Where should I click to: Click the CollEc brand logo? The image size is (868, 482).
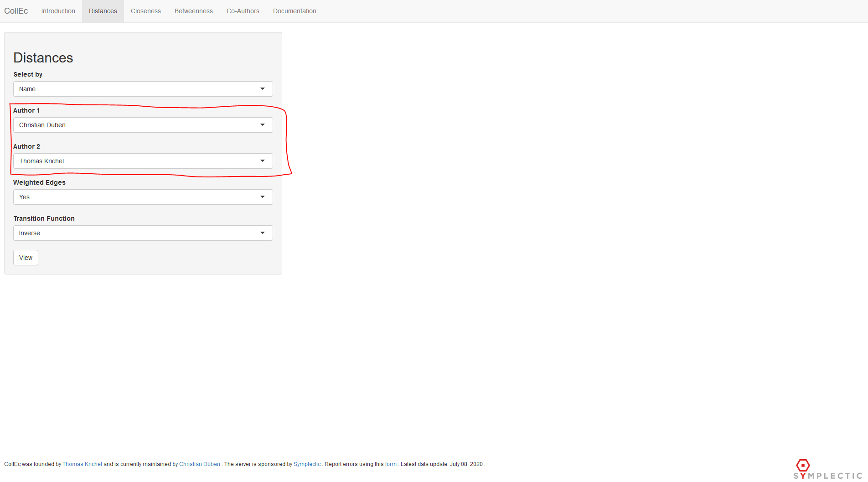[x=16, y=11]
